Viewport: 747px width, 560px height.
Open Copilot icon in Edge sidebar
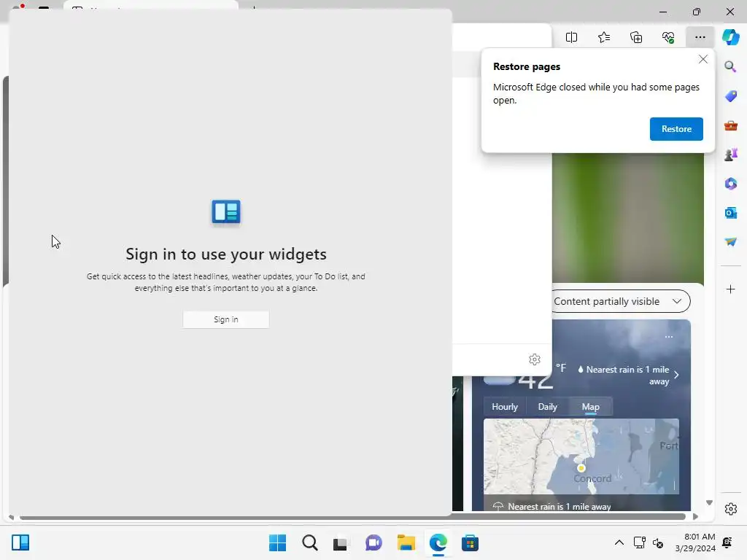[x=730, y=37]
